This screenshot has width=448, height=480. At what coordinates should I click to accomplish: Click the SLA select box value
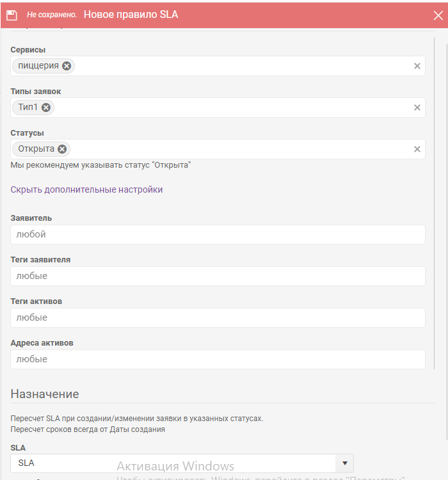tap(173, 463)
